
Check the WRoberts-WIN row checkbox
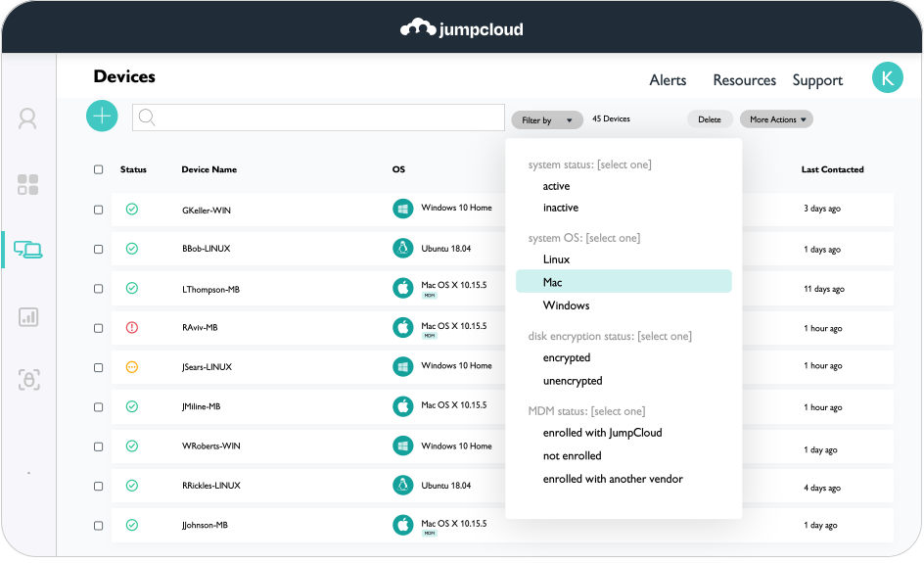[x=99, y=446]
